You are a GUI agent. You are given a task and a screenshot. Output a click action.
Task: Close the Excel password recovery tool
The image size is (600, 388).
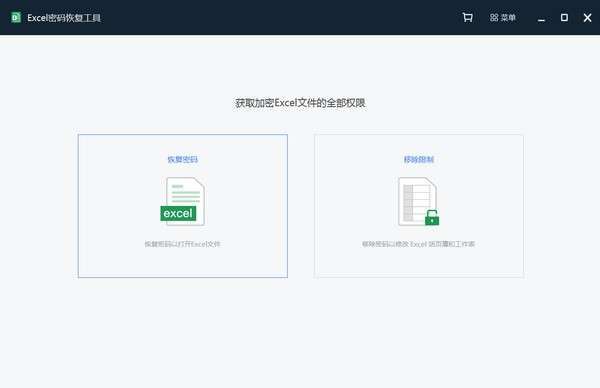pyautogui.click(x=587, y=18)
